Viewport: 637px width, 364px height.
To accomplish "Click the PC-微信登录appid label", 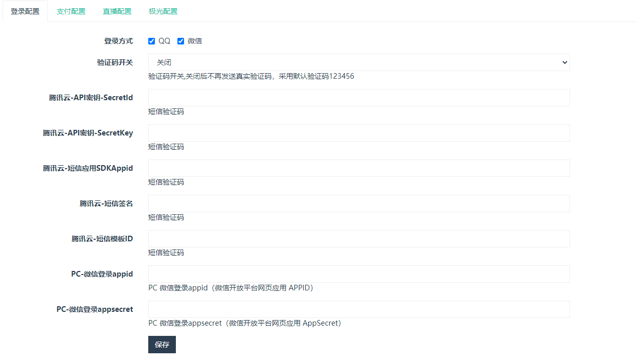I will [102, 274].
